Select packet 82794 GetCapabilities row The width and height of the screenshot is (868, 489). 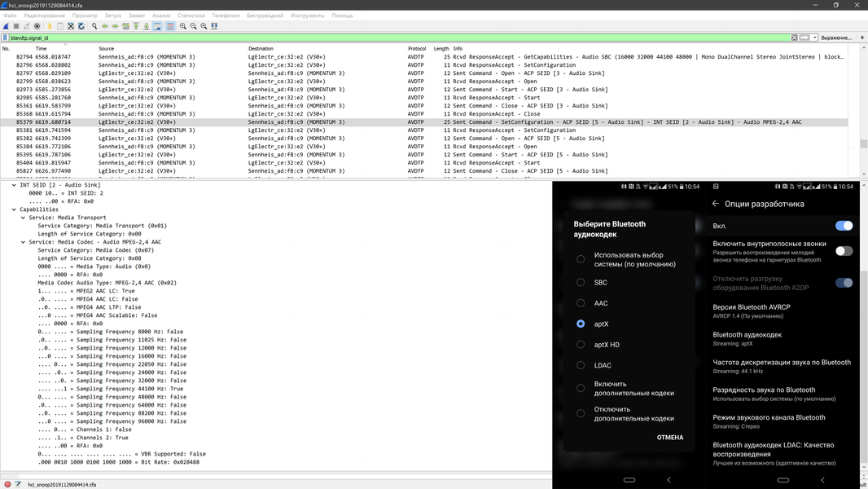pos(423,56)
